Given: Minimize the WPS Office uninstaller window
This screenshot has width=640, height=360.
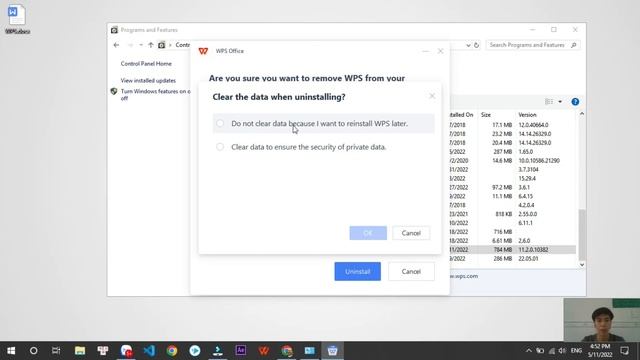Looking at the screenshot, I should [x=425, y=51].
